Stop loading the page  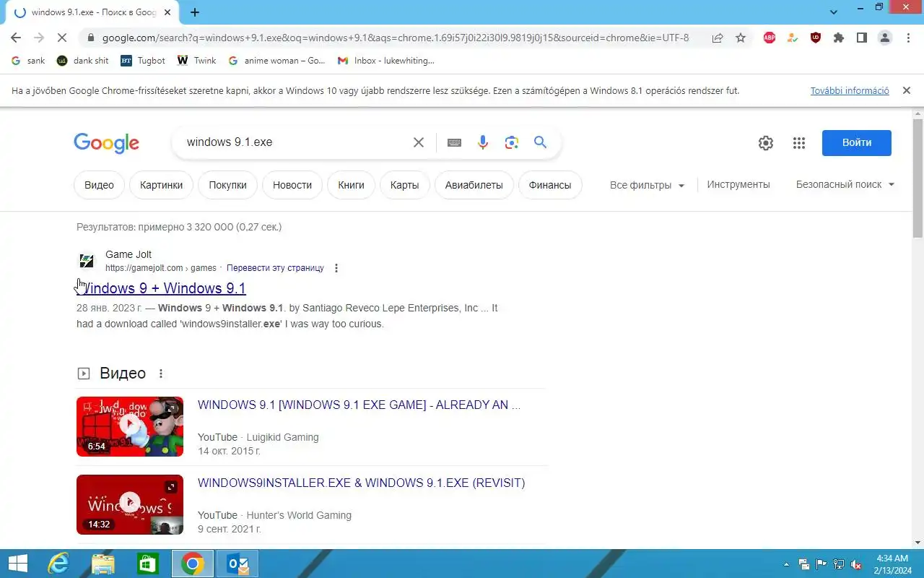click(x=62, y=38)
